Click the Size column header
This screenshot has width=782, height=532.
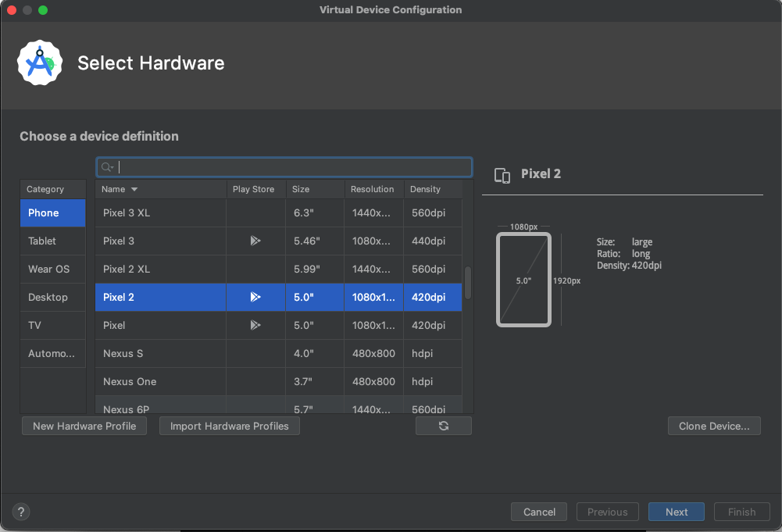[x=315, y=190]
